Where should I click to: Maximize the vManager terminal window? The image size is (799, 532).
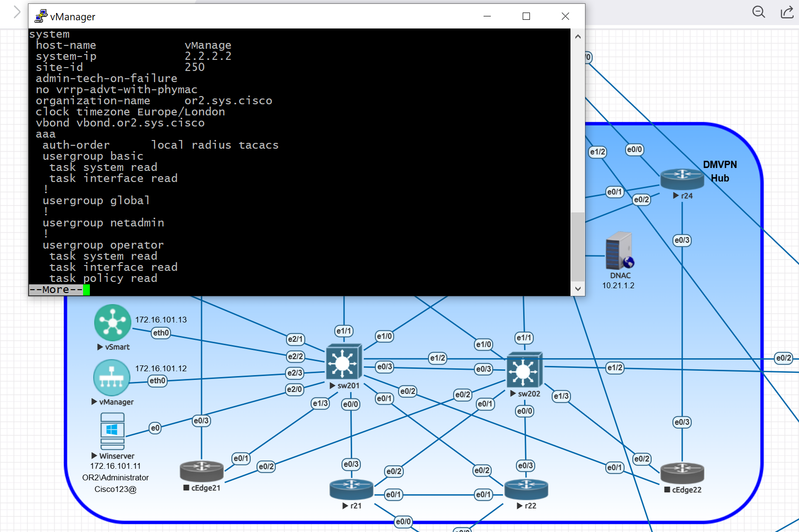(527, 16)
